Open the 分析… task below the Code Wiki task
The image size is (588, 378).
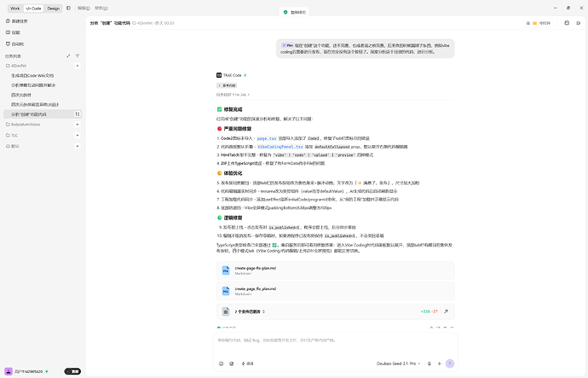[x=33, y=85]
